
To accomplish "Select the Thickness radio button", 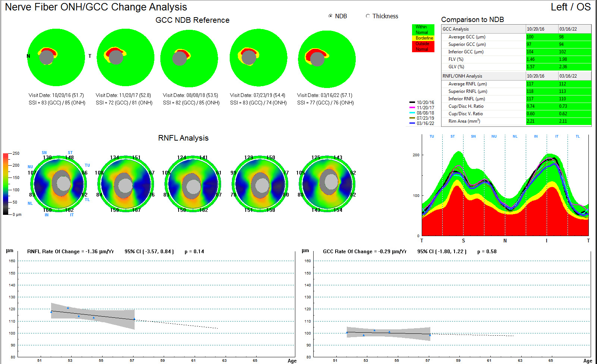I will (368, 16).
